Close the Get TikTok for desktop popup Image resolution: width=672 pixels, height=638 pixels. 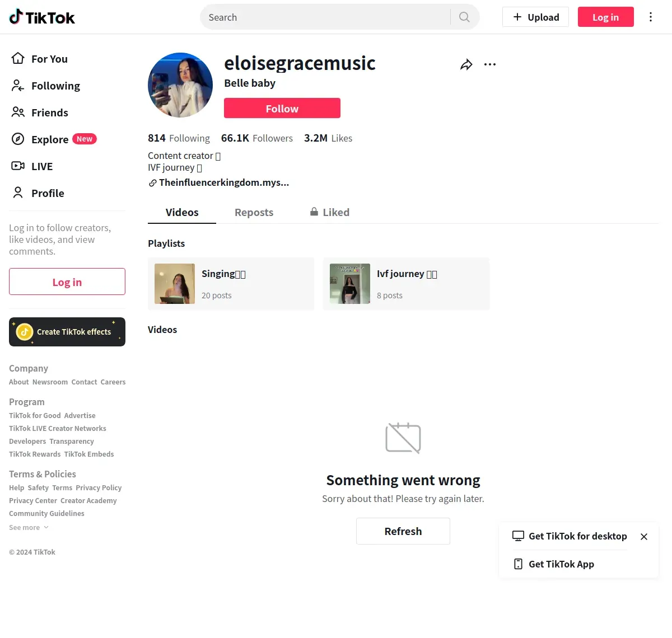[x=644, y=537]
